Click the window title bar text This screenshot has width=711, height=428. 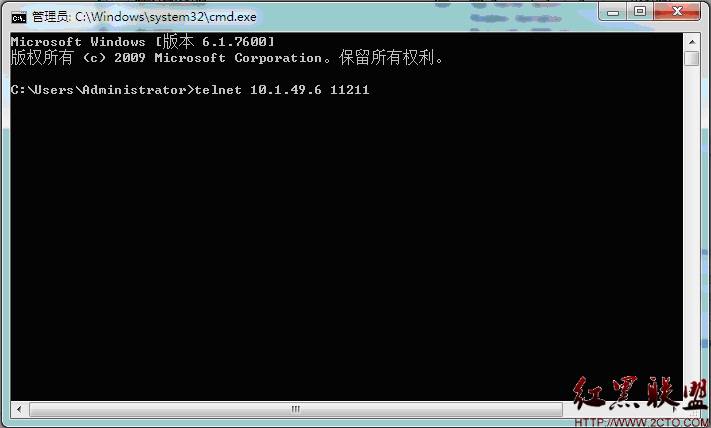(144, 17)
